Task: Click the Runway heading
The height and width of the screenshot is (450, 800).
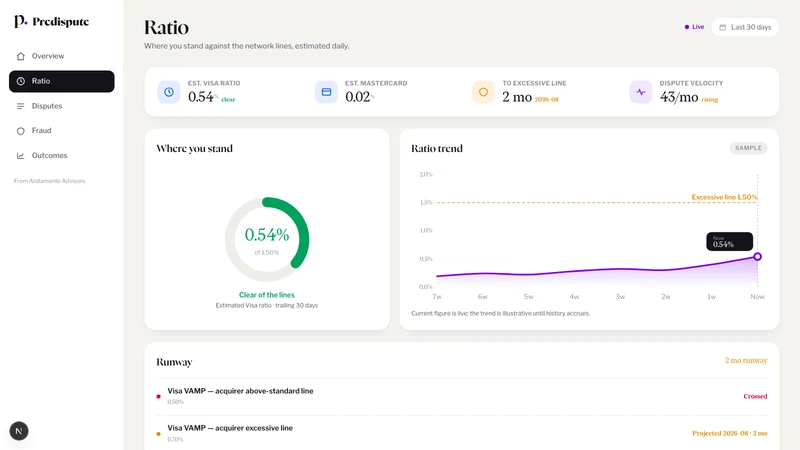Action: 174,362
